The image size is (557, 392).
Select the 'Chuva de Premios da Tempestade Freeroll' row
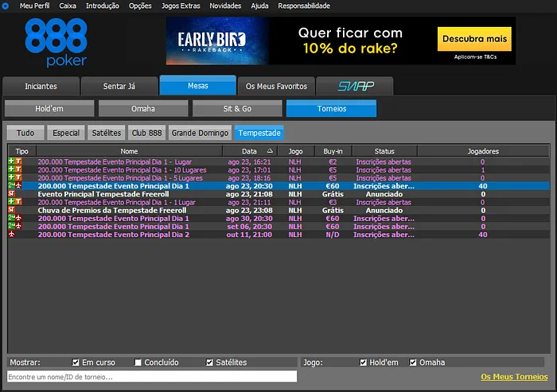click(x=278, y=210)
